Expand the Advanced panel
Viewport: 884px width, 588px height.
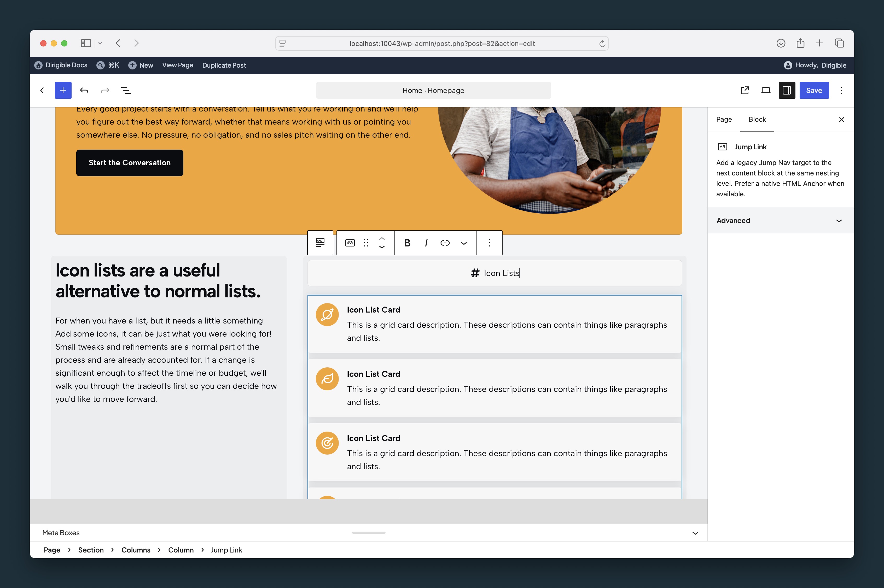click(x=781, y=220)
